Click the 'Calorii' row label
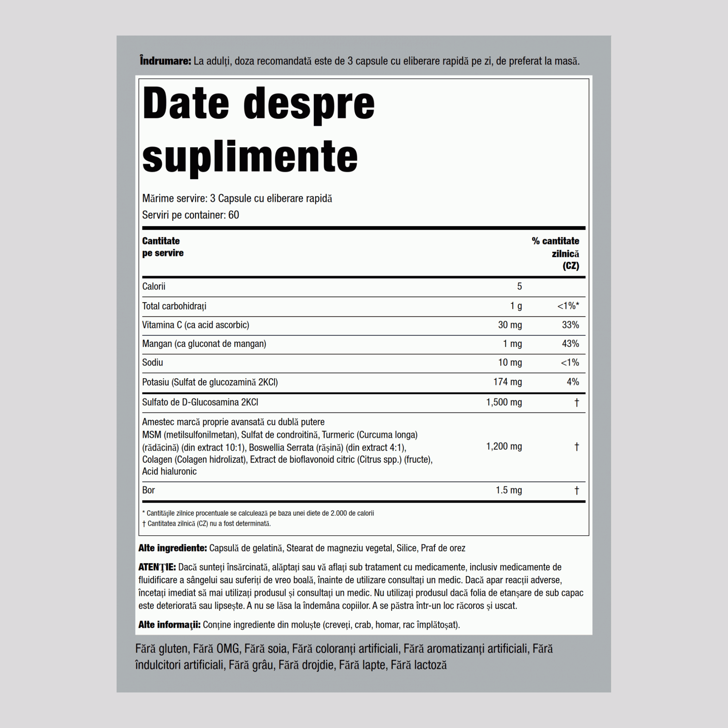Screen dimensions: 728x728 154,287
